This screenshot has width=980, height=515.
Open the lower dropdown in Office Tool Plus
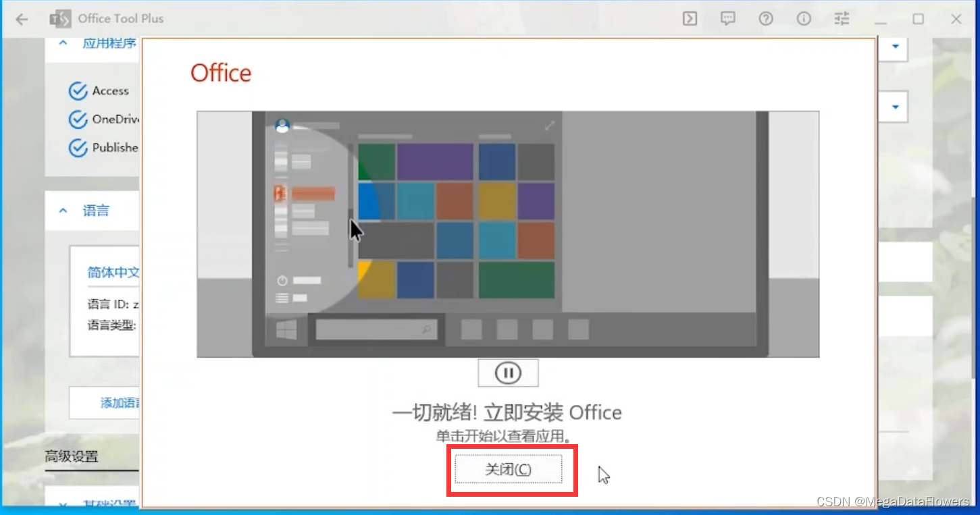click(896, 107)
